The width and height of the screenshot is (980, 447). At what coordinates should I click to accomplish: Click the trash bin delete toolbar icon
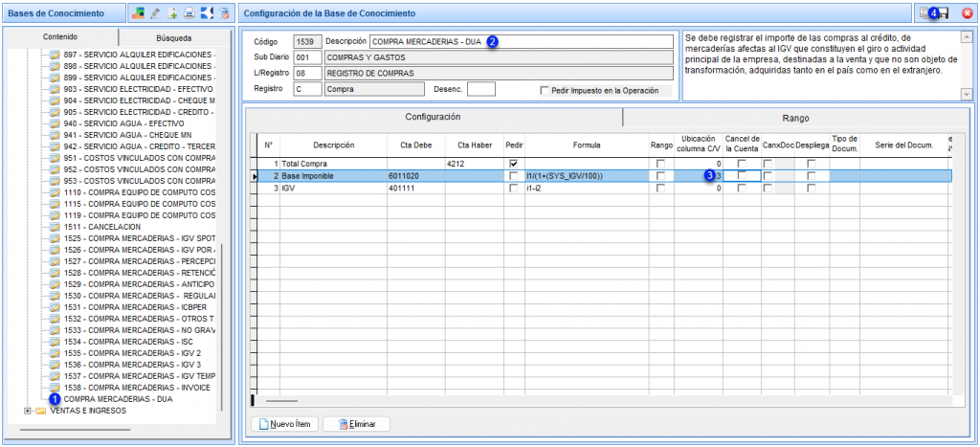(x=224, y=12)
